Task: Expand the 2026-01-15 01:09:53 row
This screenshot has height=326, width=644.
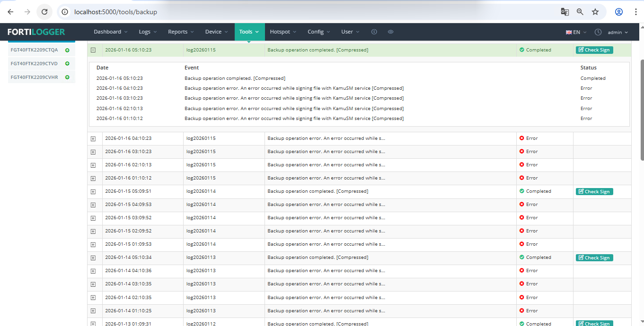Action: click(x=93, y=244)
